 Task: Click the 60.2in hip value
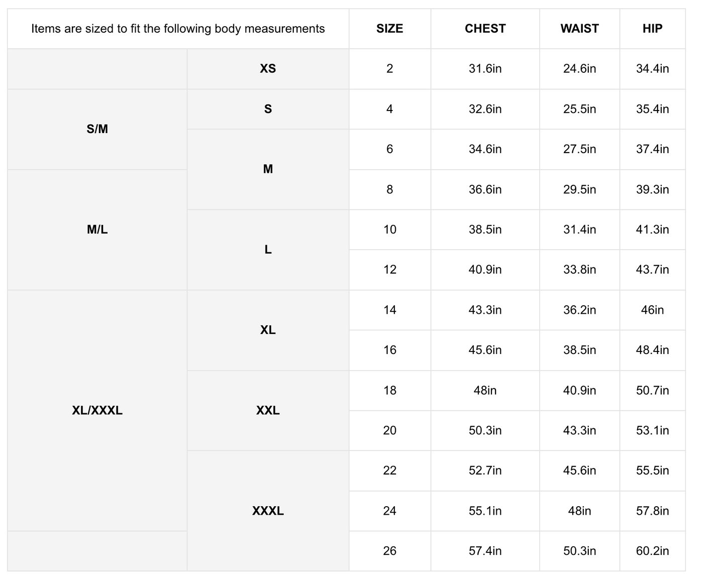[x=652, y=551]
